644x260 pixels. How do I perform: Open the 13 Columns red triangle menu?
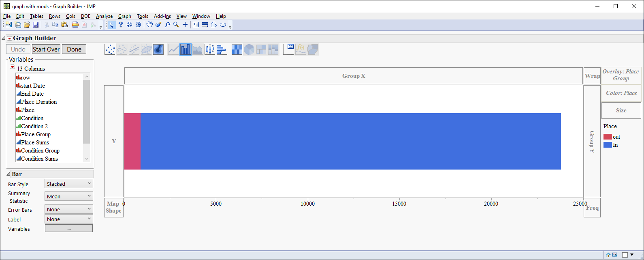point(12,67)
